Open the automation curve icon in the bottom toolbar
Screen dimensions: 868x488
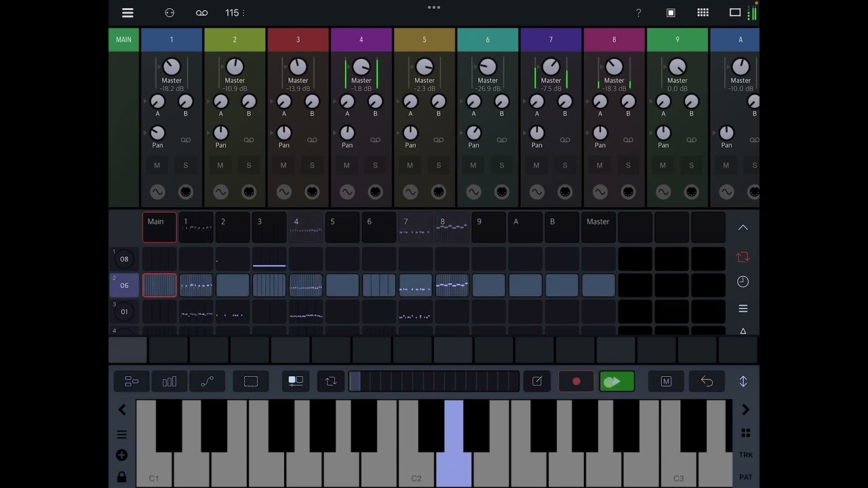pos(207,382)
